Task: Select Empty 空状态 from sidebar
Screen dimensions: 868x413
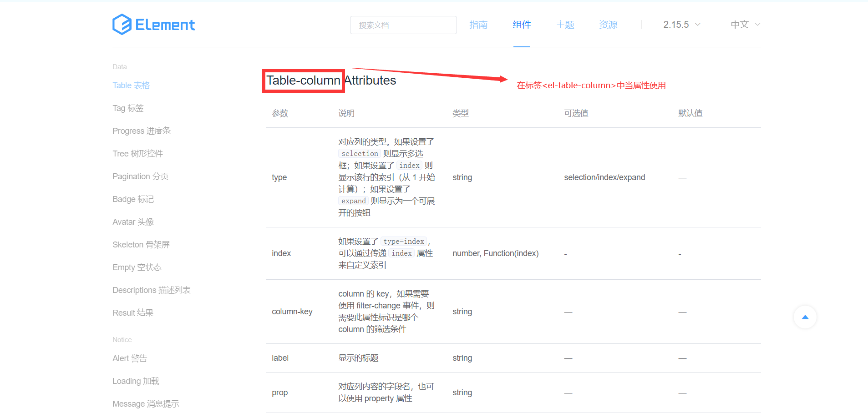Action: [x=137, y=267]
